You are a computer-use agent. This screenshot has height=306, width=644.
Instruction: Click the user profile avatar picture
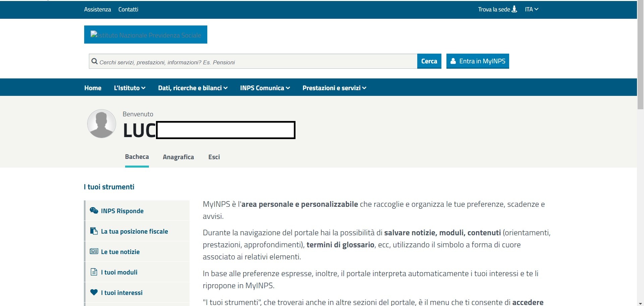(102, 124)
